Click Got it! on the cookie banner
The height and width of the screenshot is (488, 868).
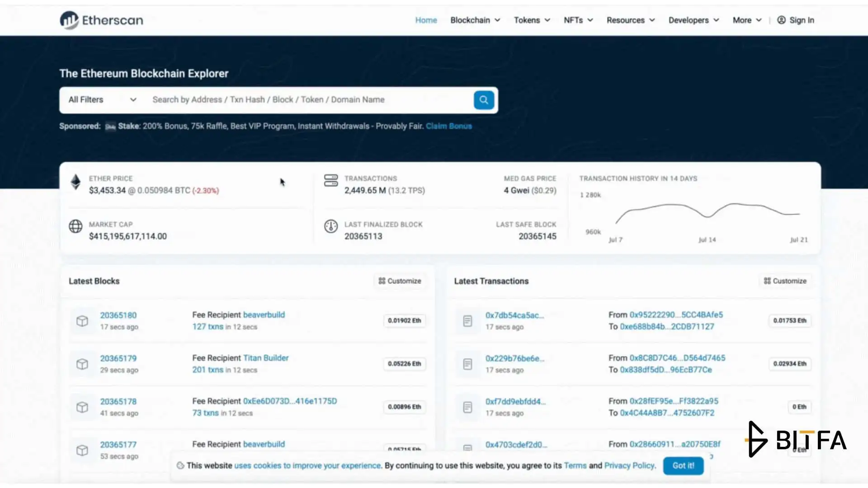coord(683,466)
